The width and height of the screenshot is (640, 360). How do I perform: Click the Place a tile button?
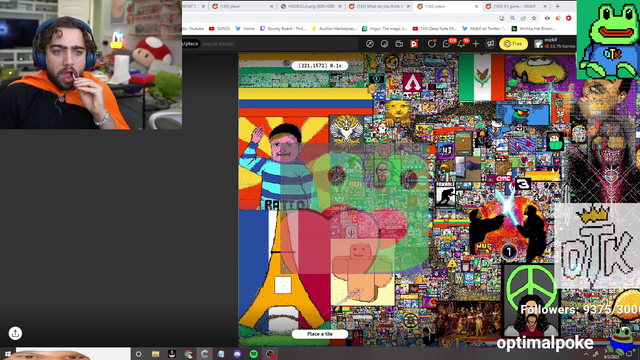pyautogui.click(x=320, y=334)
